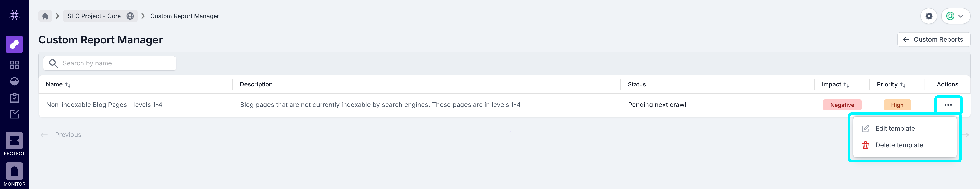Go to home via breadcrumb icon
This screenshot has height=189, width=980.
[x=45, y=16]
